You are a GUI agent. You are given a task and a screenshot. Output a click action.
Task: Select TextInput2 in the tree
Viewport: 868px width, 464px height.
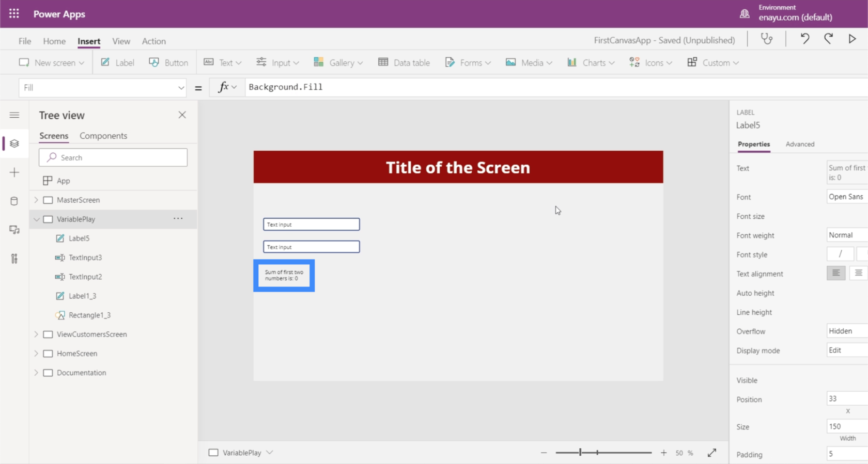pyautogui.click(x=85, y=277)
